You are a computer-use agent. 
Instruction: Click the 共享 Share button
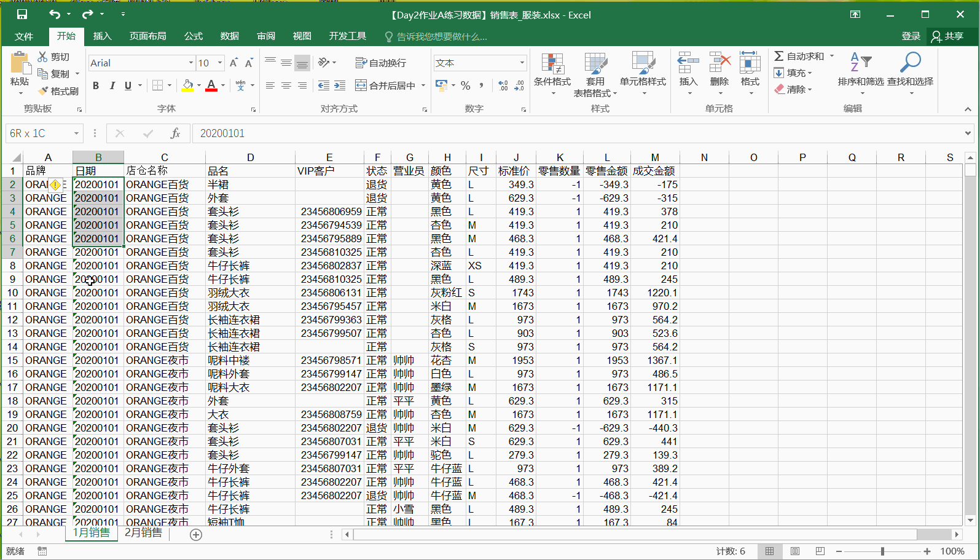947,36
